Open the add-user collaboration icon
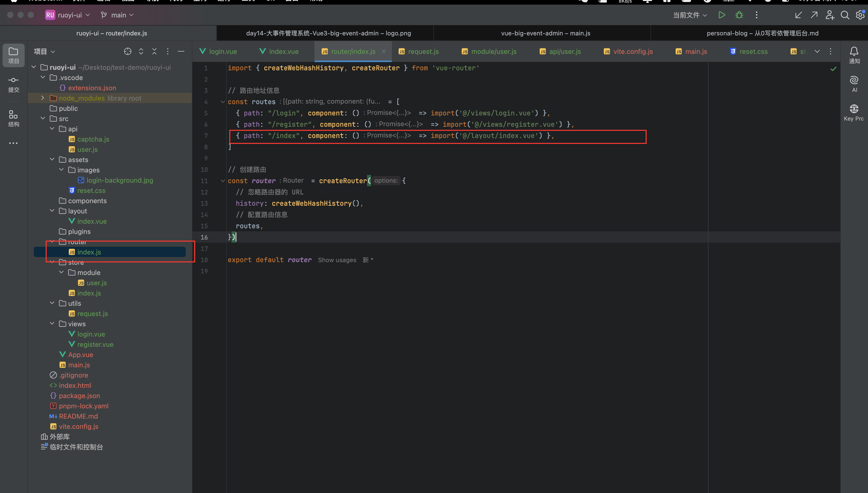 pyautogui.click(x=830, y=15)
